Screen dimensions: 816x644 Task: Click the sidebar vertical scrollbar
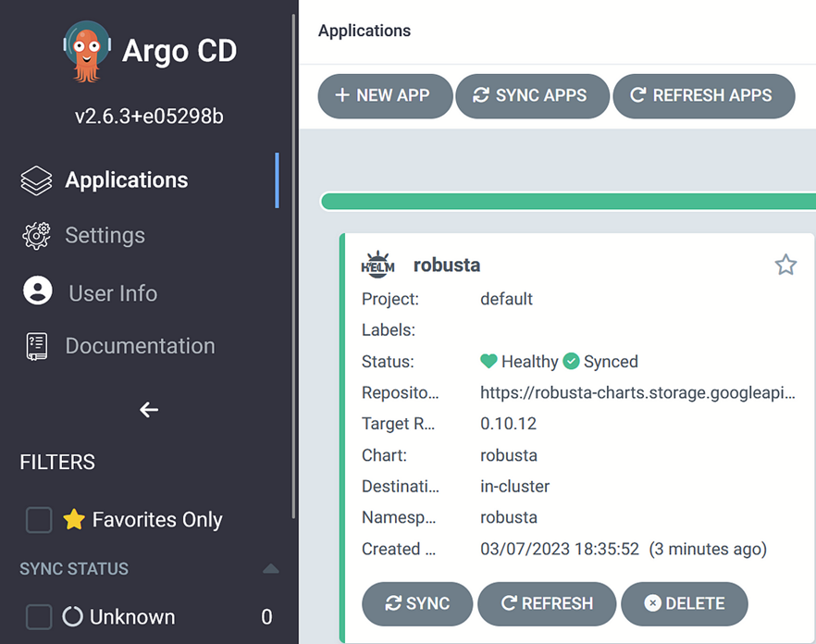(x=293, y=266)
